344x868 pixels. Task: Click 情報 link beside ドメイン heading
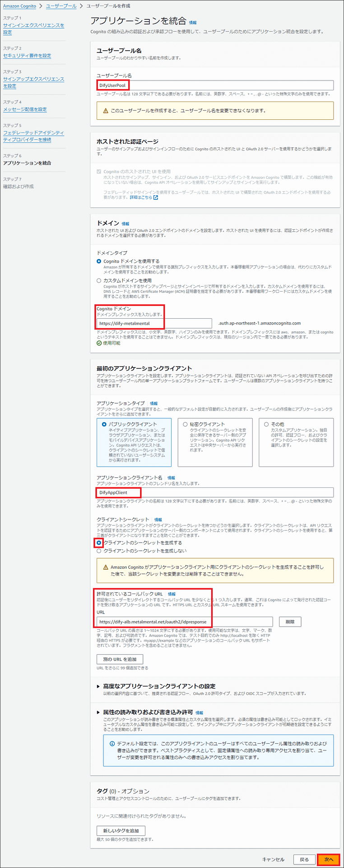(125, 224)
